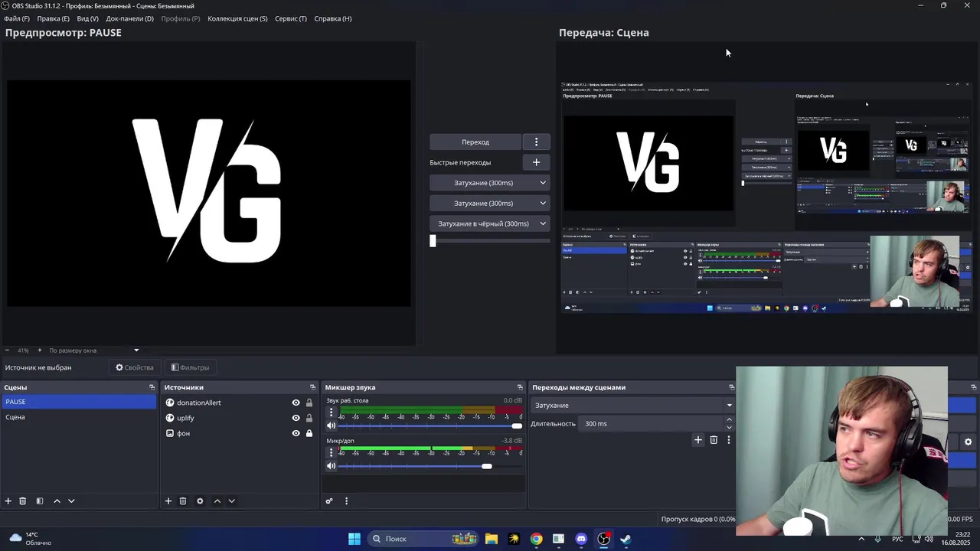Adjust Микр/доп volume slider
Viewport: 980px width, 551px height.
(486, 466)
